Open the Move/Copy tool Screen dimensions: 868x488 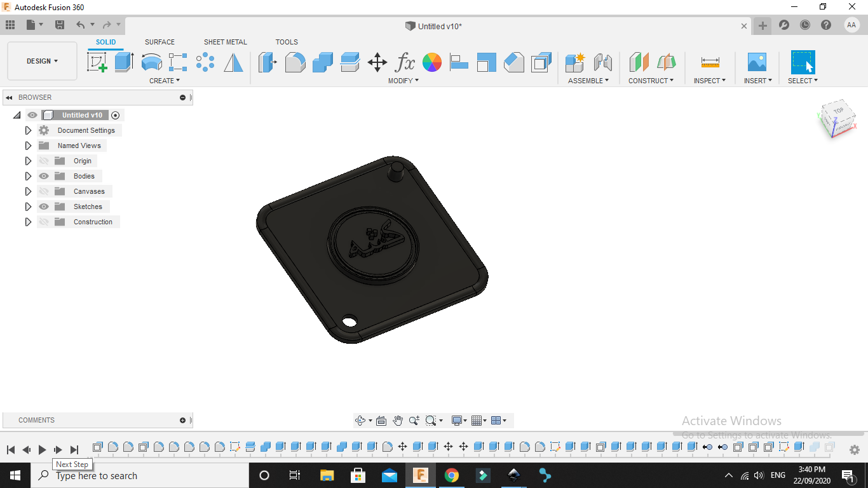click(x=377, y=62)
